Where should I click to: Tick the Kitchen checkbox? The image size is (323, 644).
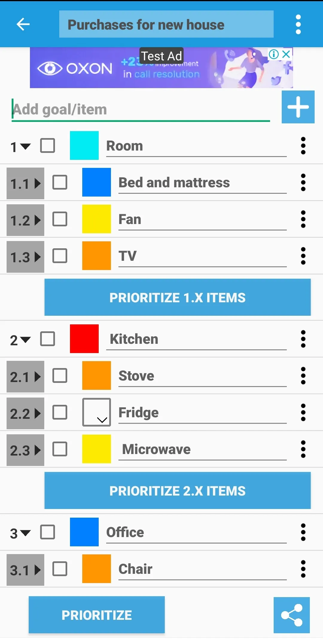48,339
